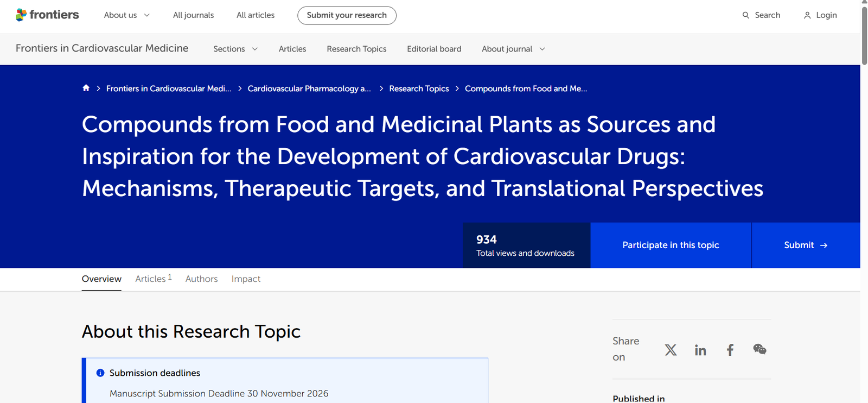Open breadcrumb Research Topics link
The height and width of the screenshot is (403, 868).
(x=419, y=89)
